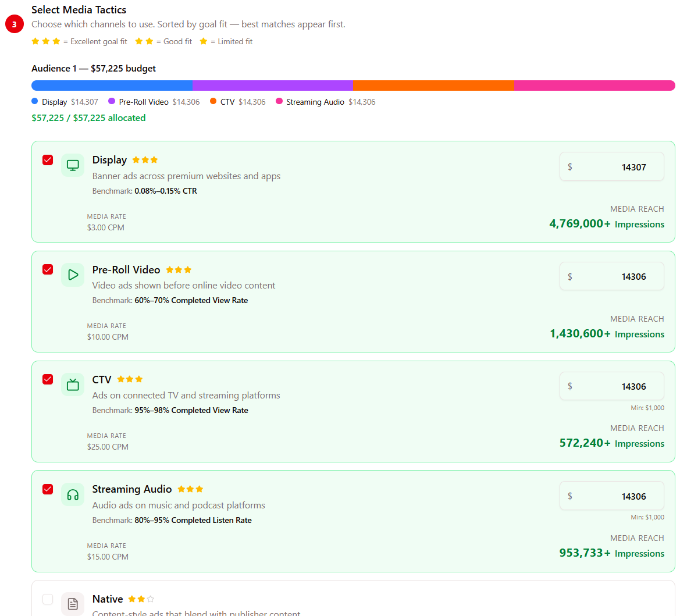Click the 'Streaming Audio' card title
The height and width of the screenshot is (616, 680).
coord(132,489)
